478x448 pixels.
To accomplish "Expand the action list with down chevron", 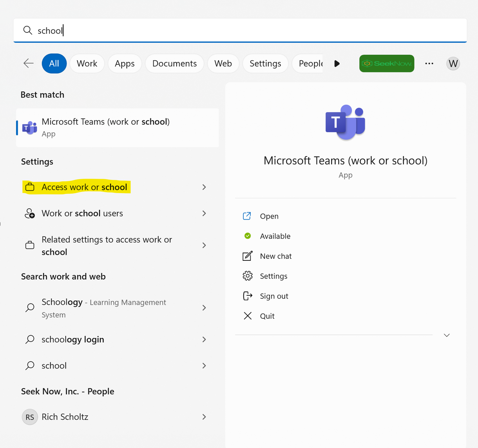I will 447,335.
